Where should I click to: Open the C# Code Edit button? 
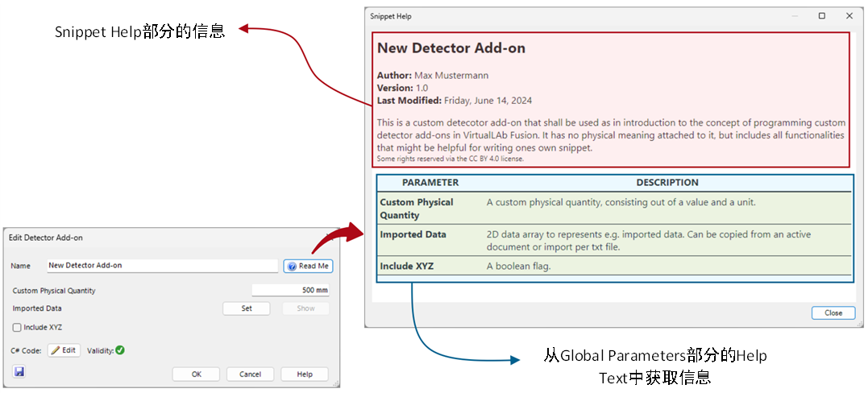click(64, 350)
